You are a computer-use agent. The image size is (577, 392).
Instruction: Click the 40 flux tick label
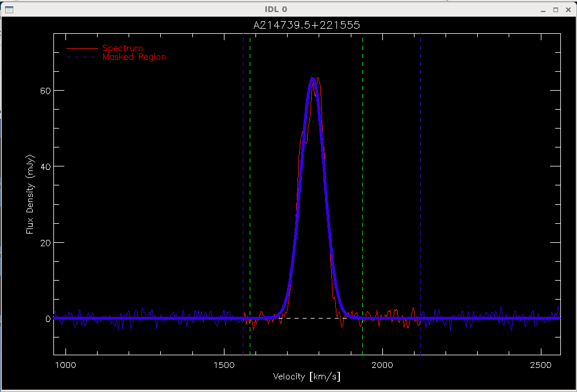[x=45, y=166]
